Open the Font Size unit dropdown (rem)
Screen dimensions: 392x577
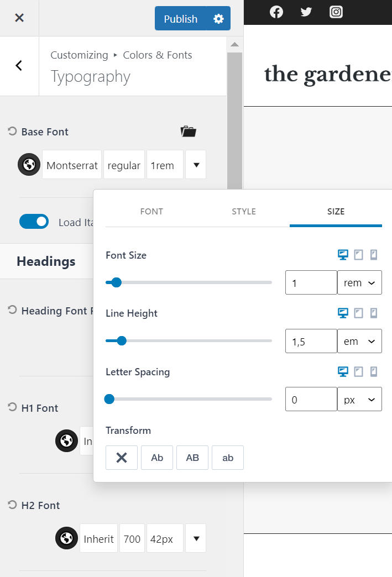click(359, 283)
